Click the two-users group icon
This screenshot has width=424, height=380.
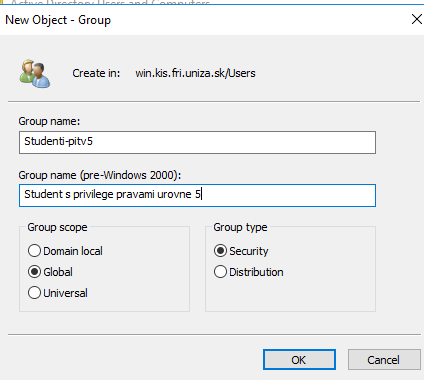[35, 74]
